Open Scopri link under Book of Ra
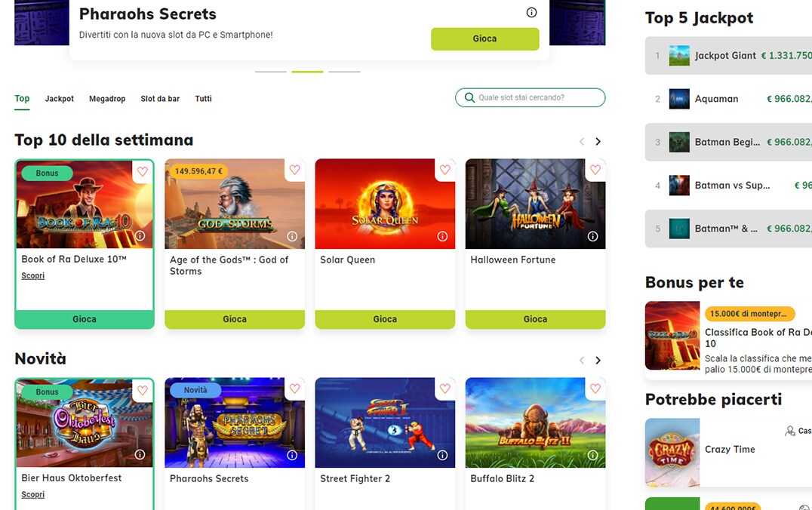 pyautogui.click(x=32, y=275)
